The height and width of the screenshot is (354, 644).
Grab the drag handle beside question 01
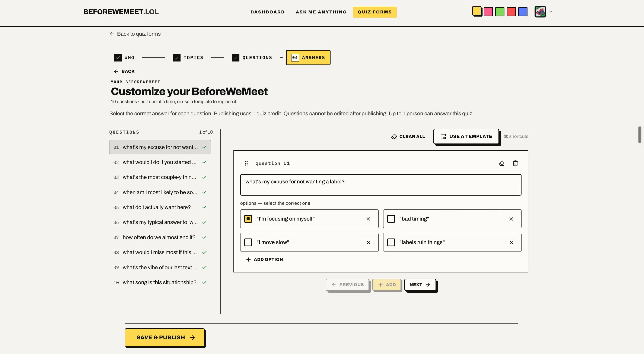[x=246, y=163]
